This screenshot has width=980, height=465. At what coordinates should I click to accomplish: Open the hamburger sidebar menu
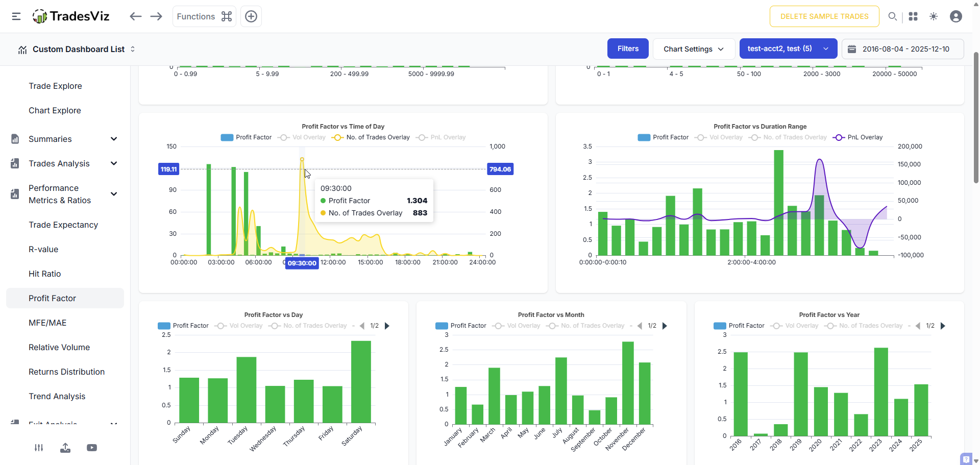(16, 16)
